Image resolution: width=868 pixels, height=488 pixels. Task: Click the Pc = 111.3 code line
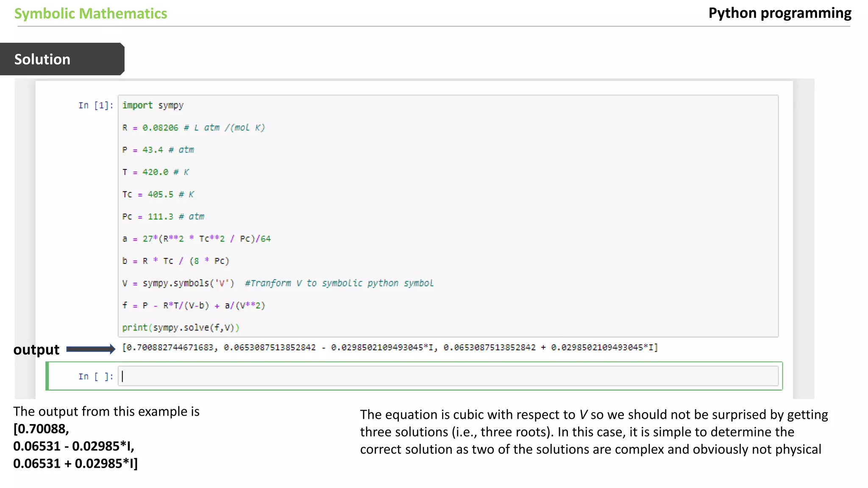pos(163,217)
